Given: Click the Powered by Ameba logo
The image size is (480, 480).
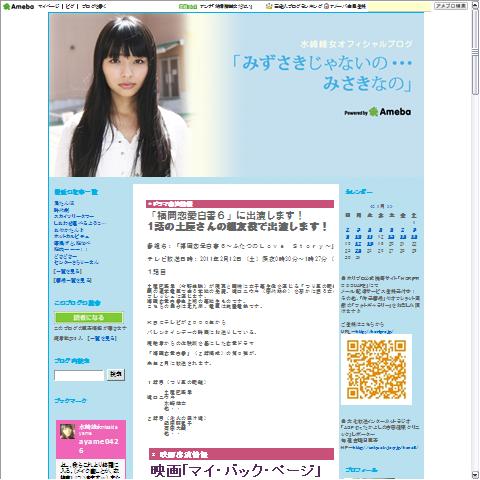Looking at the screenshot, I should tap(377, 112).
